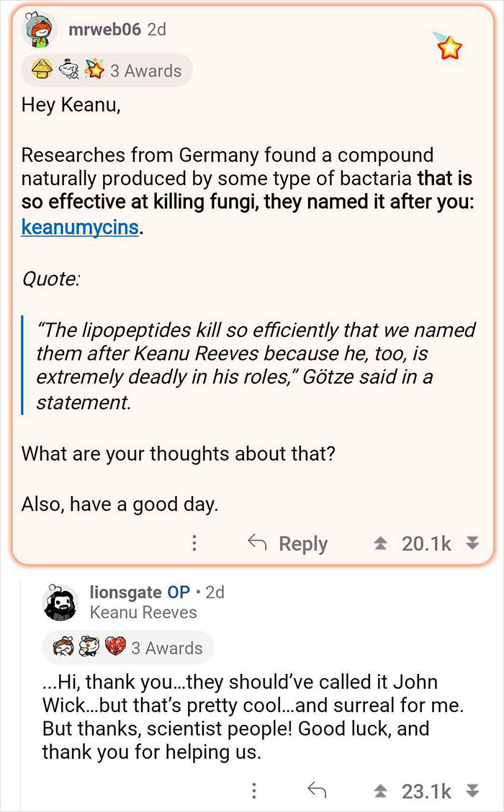This screenshot has width=504, height=812.
Task: Click the gold star award icon
Action: pos(449,48)
